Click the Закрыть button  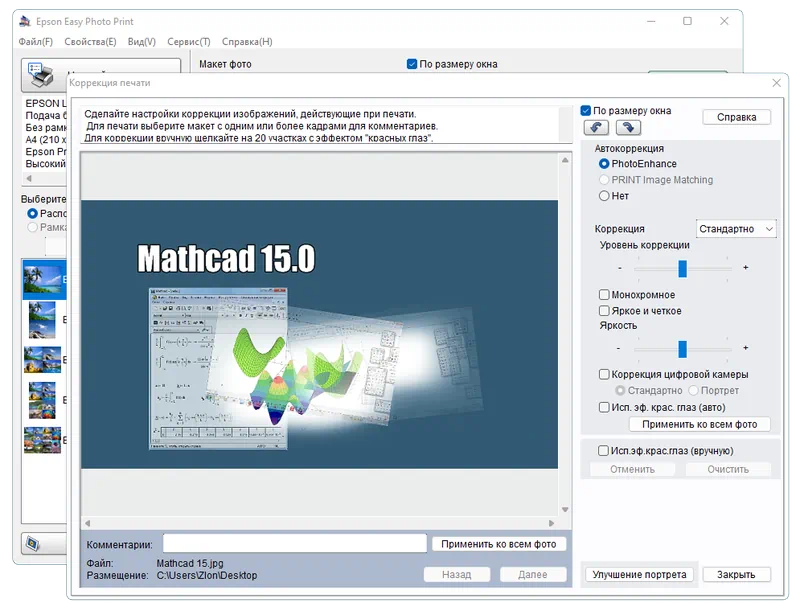tap(736, 574)
